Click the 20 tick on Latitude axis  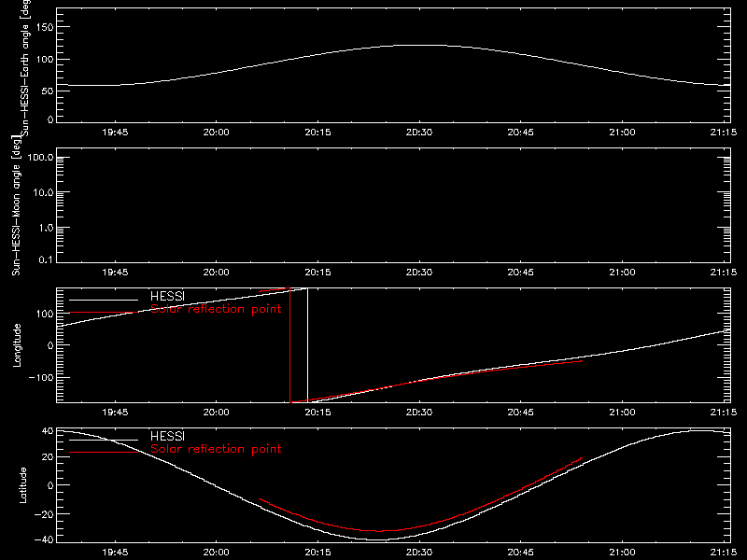48,456
